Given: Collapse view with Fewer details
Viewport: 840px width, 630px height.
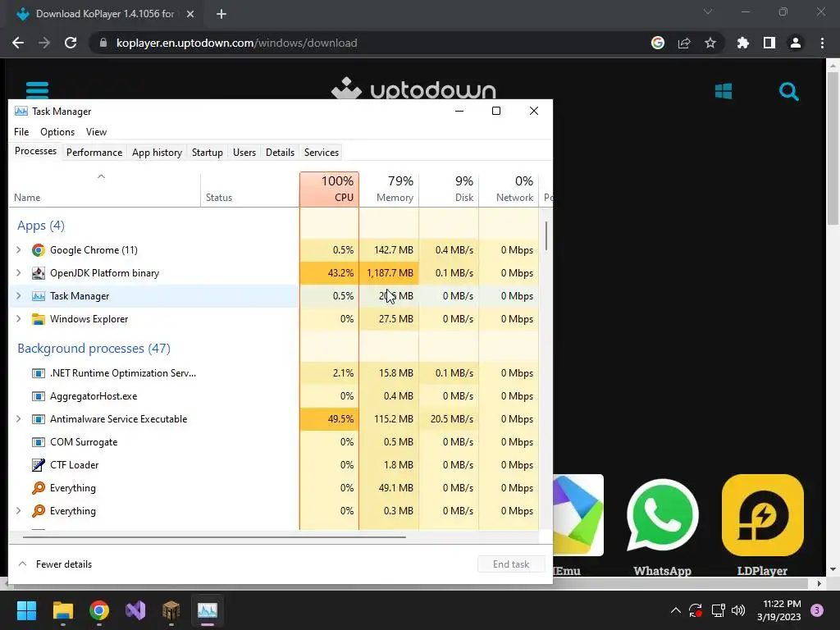Looking at the screenshot, I should pyautogui.click(x=55, y=564).
